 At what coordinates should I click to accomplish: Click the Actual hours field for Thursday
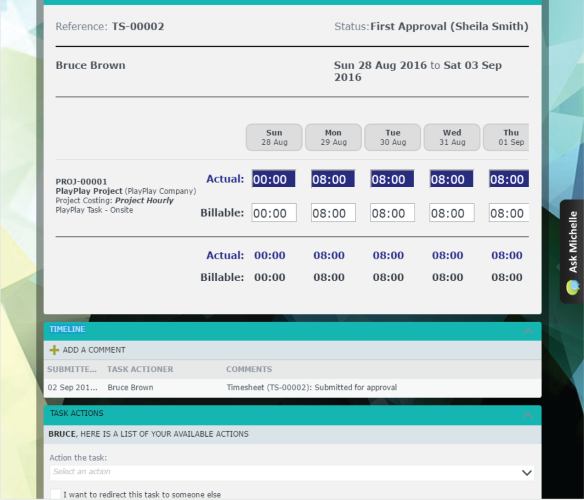[509, 179]
